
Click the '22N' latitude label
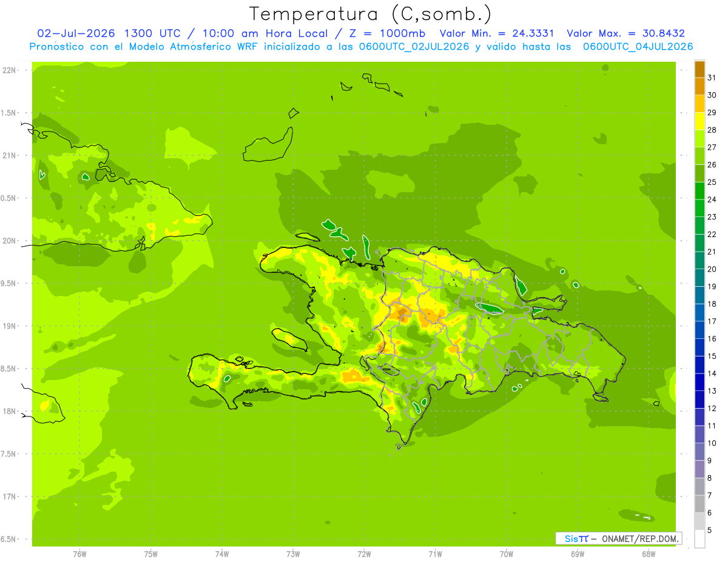pyautogui.click(x=9, y=70)
